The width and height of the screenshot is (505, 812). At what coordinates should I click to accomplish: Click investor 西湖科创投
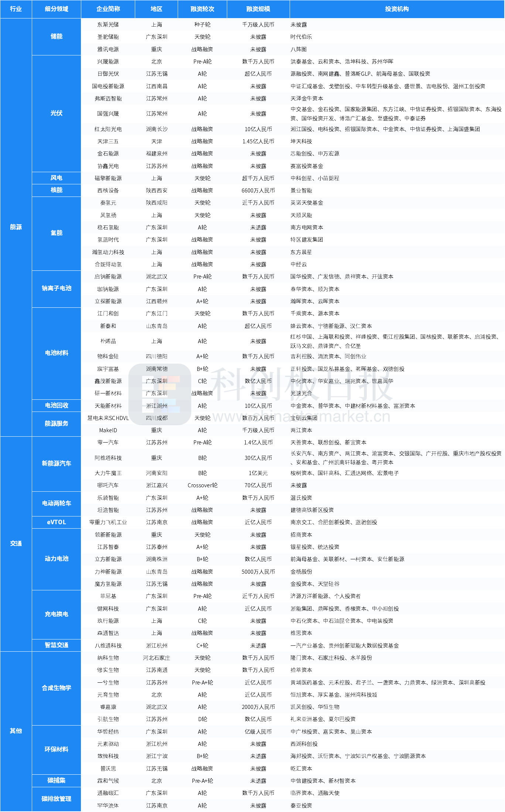point(304,744)
